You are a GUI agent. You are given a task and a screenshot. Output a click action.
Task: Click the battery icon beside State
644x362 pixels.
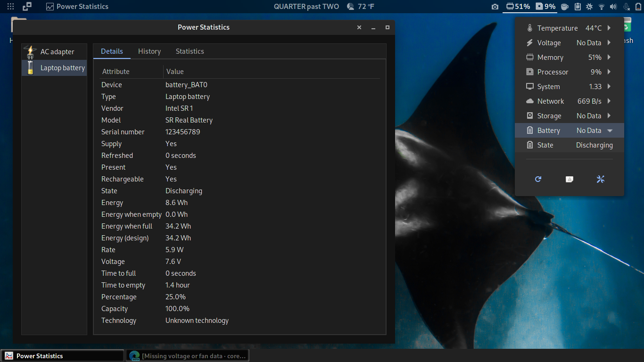(x=530, y=145)
